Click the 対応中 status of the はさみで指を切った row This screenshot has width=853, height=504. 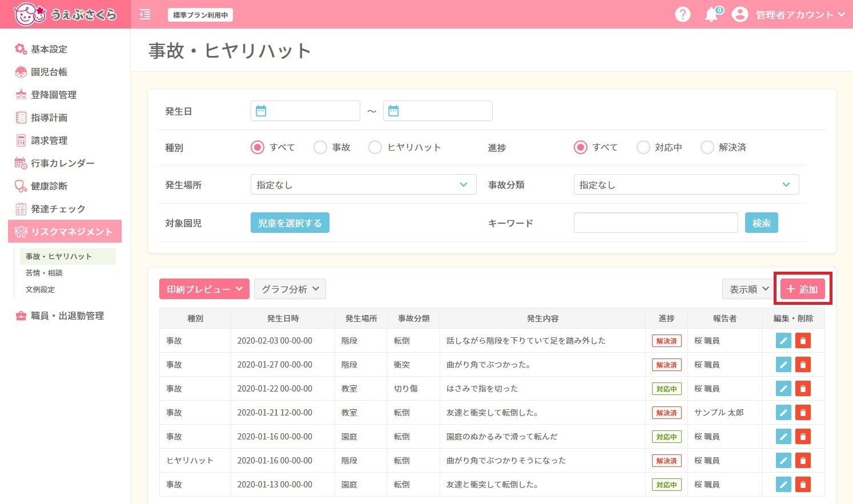[666, 389]
